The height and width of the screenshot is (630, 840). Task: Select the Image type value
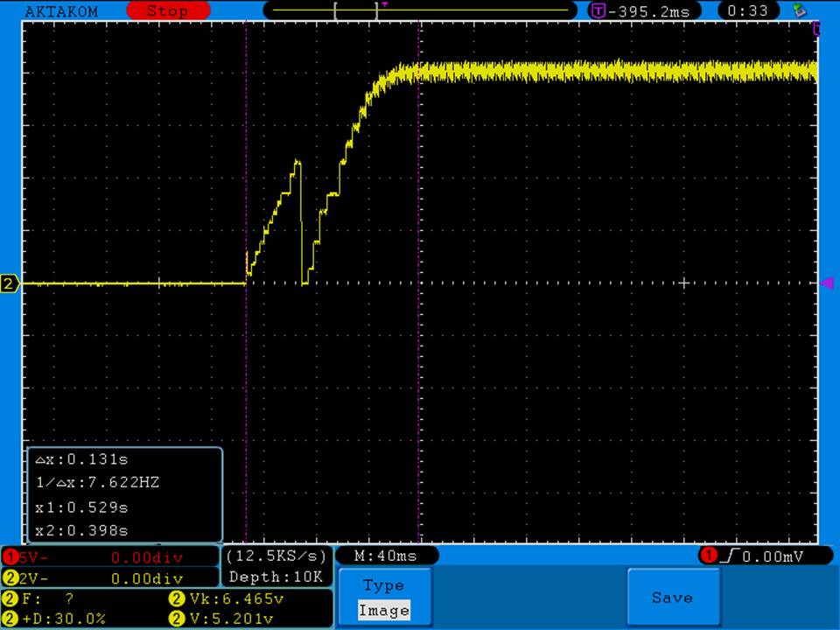click(x=383, y=611)
